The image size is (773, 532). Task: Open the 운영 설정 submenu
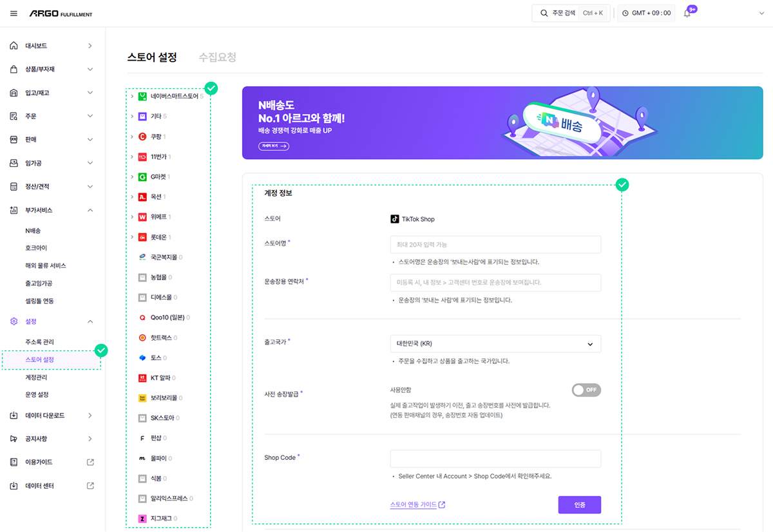click(37, 394)
